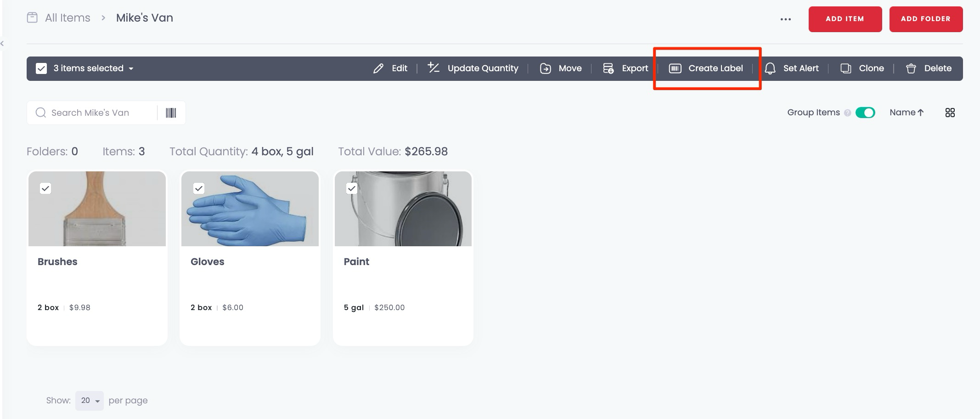Click the Move icon in the toolbar
Image resolution: width=980 pixels, height=419 pixels.
545,68
